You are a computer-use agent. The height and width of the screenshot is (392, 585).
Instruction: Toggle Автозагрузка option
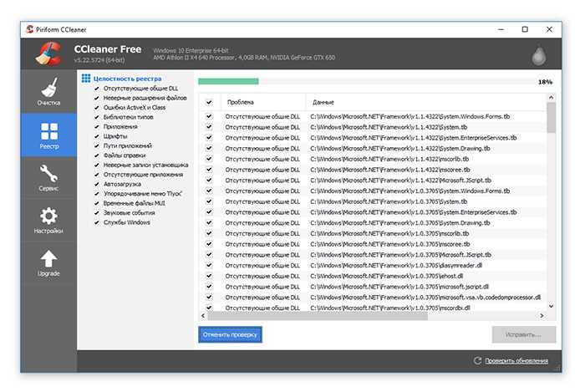pos(97,184)
